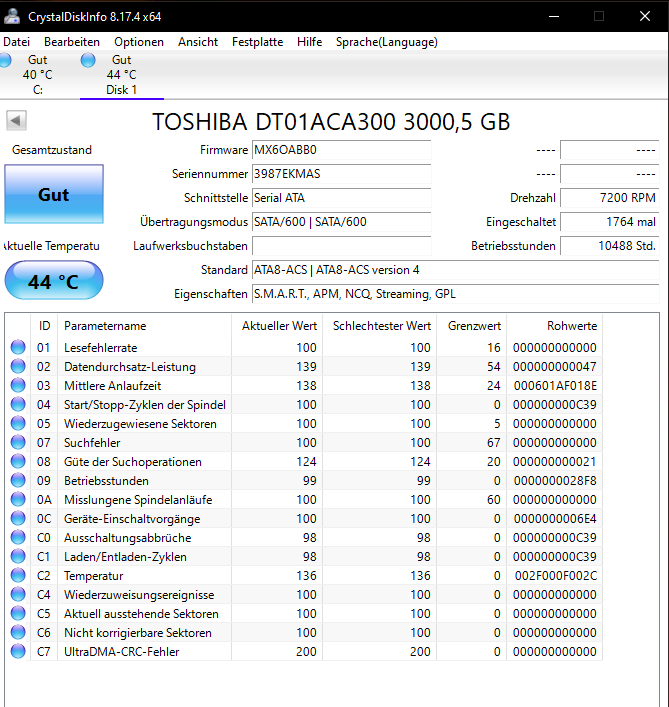Screen dimensions: 669x707
Task: Click raw value 002F000F002C of Temperatur
Action: 556,575
